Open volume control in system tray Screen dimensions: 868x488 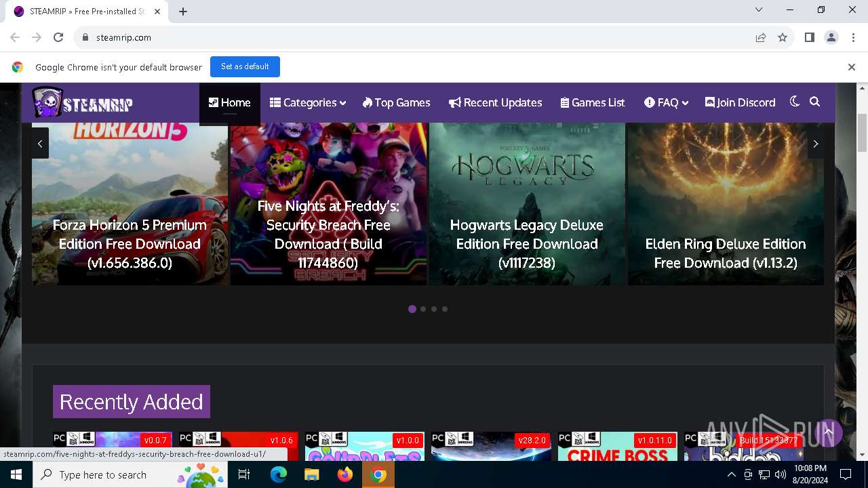(x=781, y=474)
